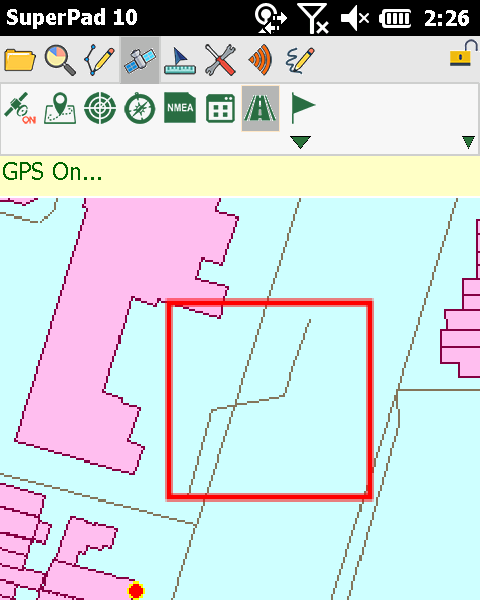This screenshot has width=480, height=600.
Task: Toggle the road tracking mode button
Action: click(260, 108)
